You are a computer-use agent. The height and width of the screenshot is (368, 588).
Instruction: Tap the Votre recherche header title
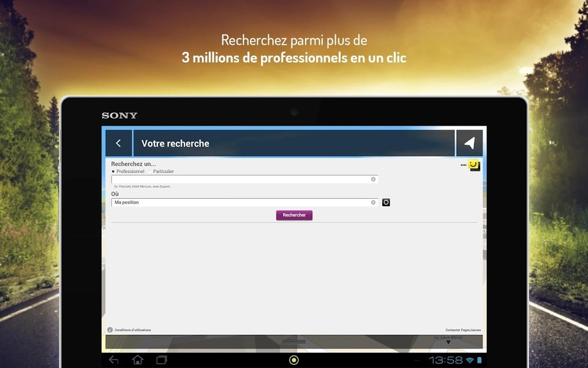pyautogui.click(x=175, y=144)
